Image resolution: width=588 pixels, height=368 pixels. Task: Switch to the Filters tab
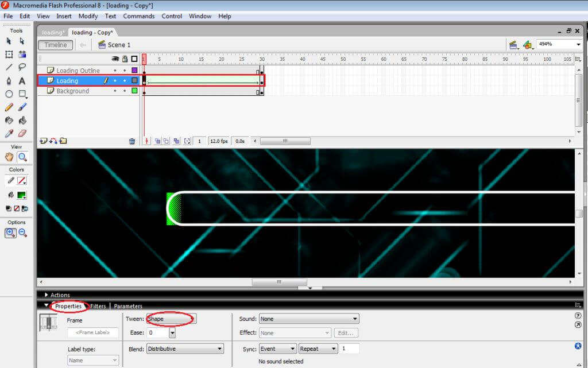click(x=98, y=306)
